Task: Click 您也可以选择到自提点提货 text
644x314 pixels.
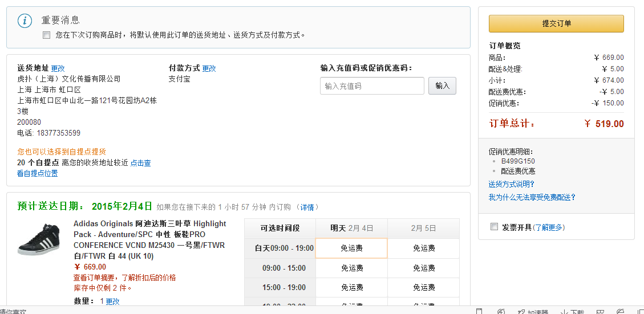Action: pyautogui.click(x=62, y=152)
